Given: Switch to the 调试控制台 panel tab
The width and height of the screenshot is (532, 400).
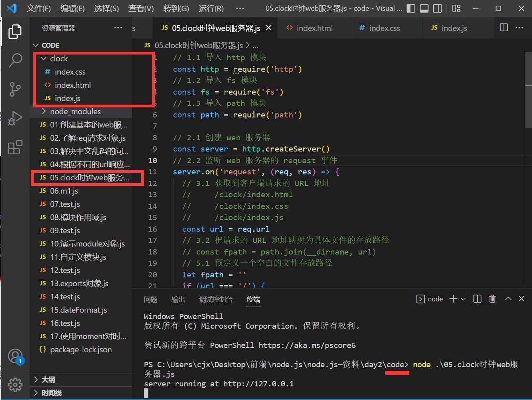Looking at the screenshot, I should (x=216, y=299).
